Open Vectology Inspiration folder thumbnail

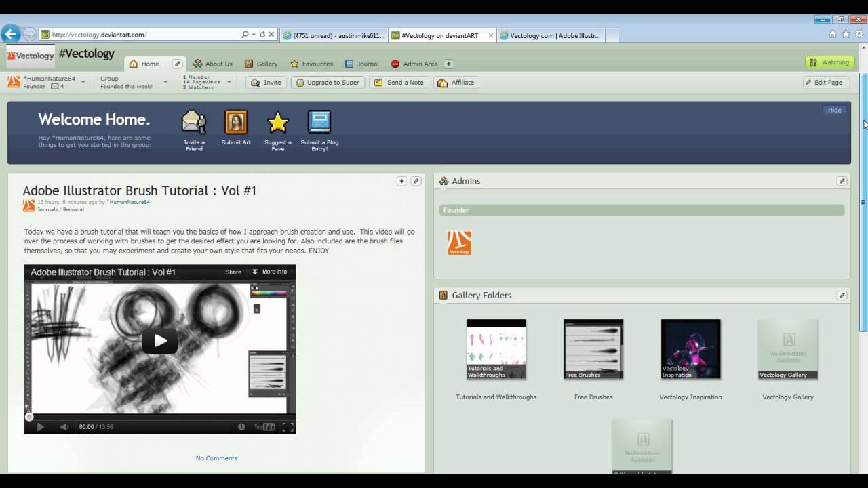pos(690,349)
